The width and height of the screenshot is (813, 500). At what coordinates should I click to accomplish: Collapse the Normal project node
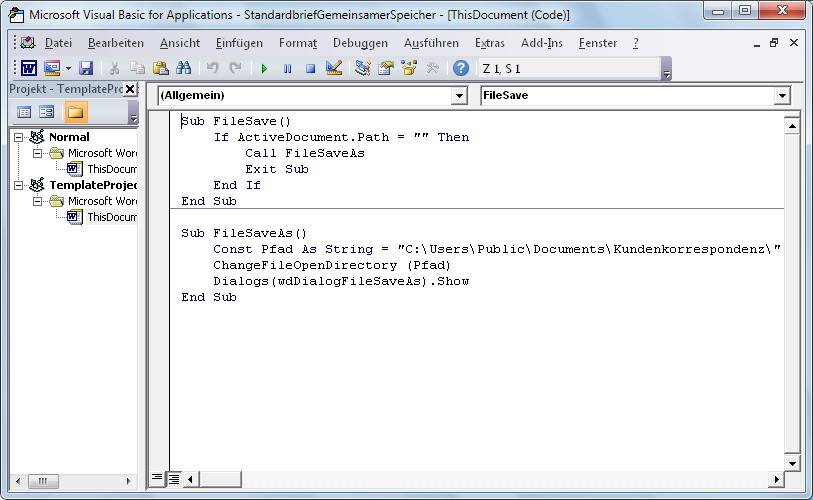point(19,137)
